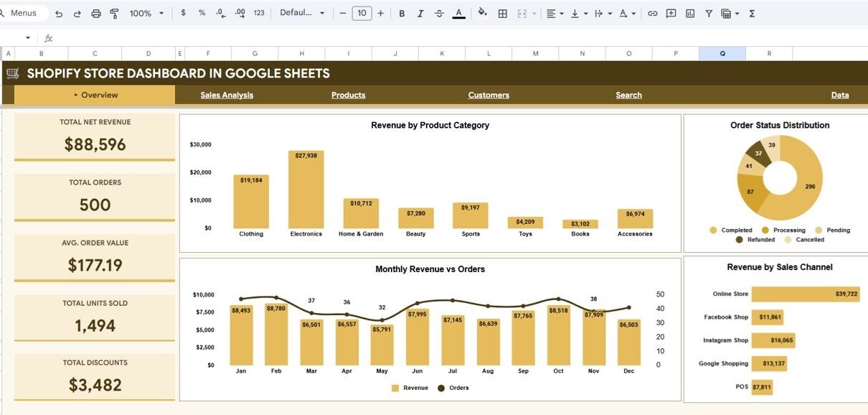
Task: Open the font family dropdown
Action: pyautogui.click(x=302, y=14)
